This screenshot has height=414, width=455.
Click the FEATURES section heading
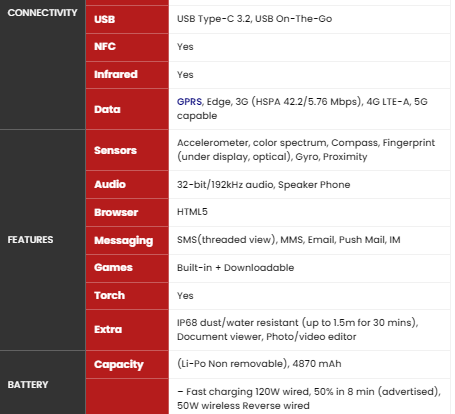[30, 240]
